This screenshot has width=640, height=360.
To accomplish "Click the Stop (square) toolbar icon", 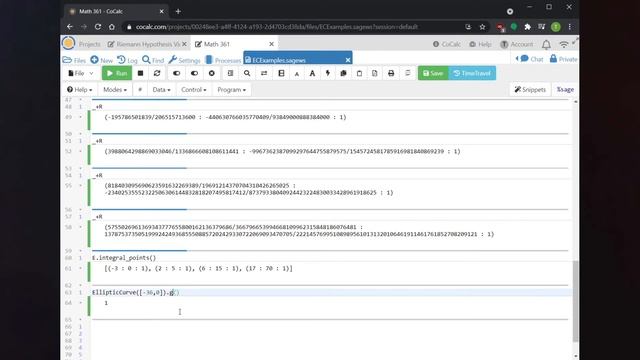I will coord(140,73).
